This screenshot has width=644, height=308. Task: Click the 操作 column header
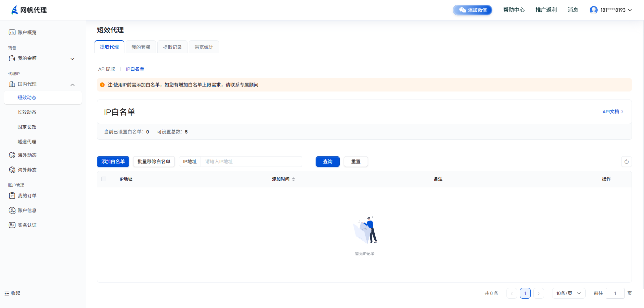tap(606, 179)
